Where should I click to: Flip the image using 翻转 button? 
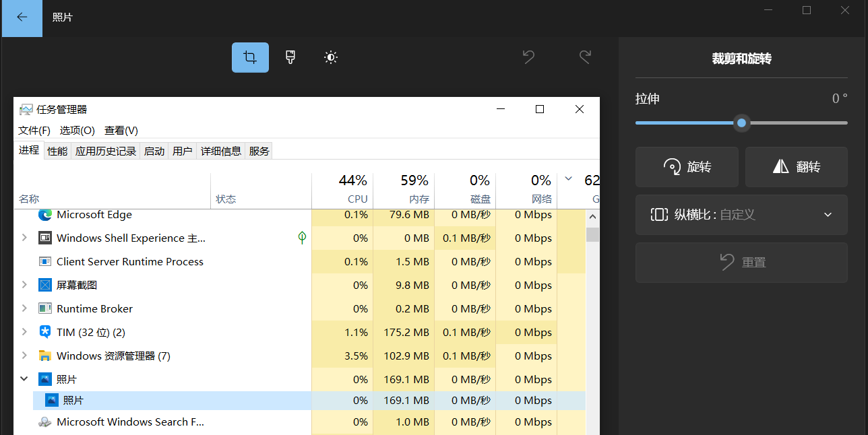coord(796,167)
